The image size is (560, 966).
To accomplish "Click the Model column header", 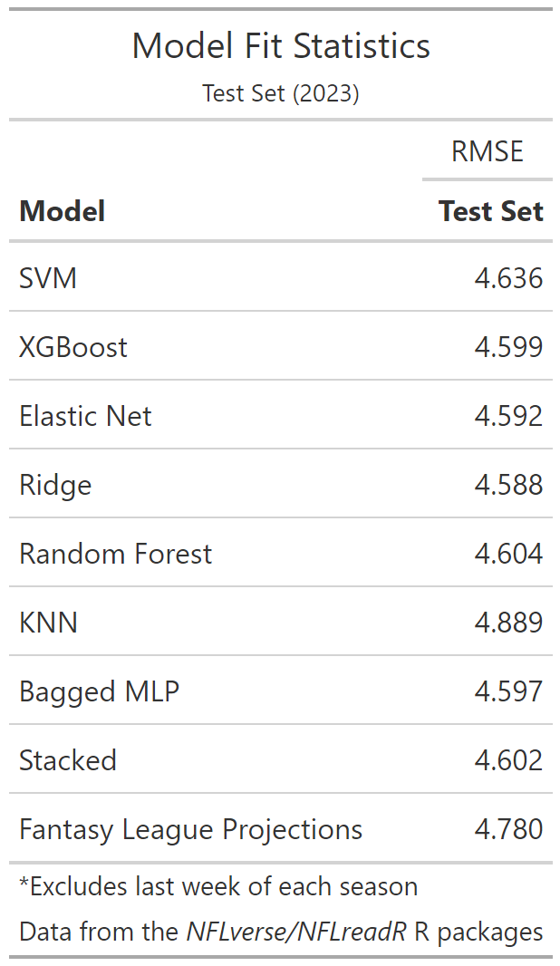I will (x=63, y=211).
